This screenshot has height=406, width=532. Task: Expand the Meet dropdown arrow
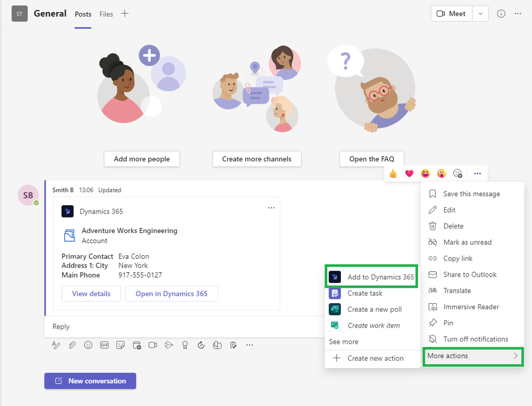pos(480,14)
